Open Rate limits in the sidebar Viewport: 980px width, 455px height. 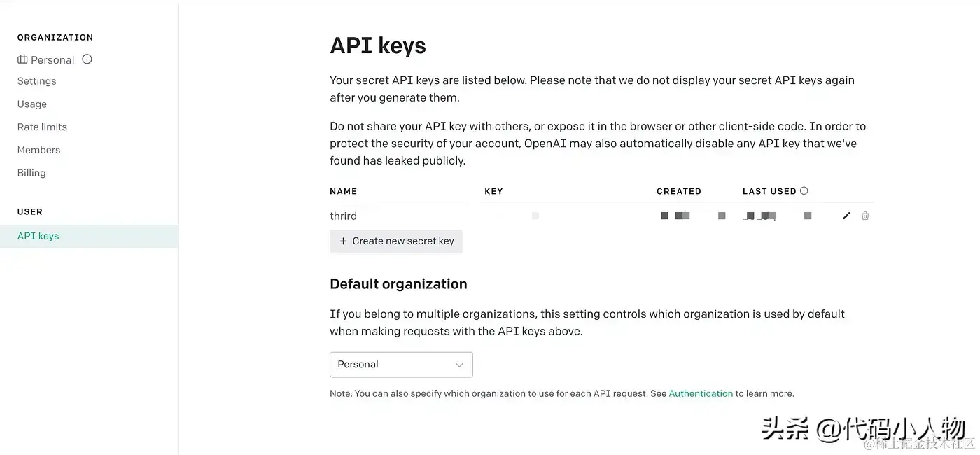(x=42, y=127)
